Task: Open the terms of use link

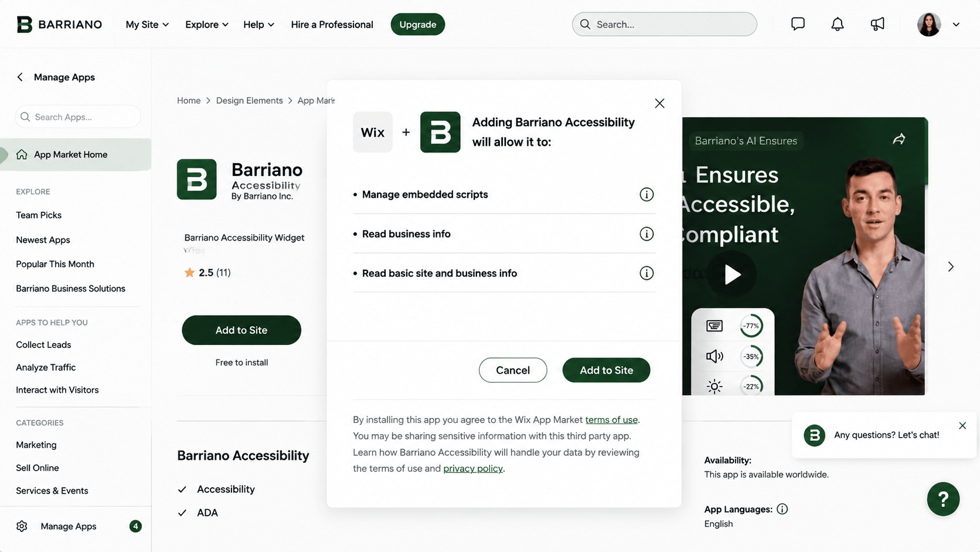Action: [611, 420]
